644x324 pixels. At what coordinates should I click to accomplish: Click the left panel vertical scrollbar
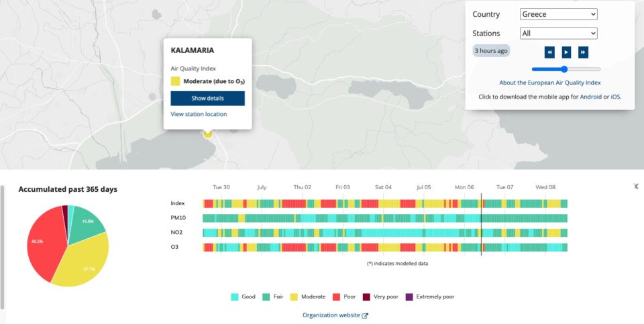(2, 248)
